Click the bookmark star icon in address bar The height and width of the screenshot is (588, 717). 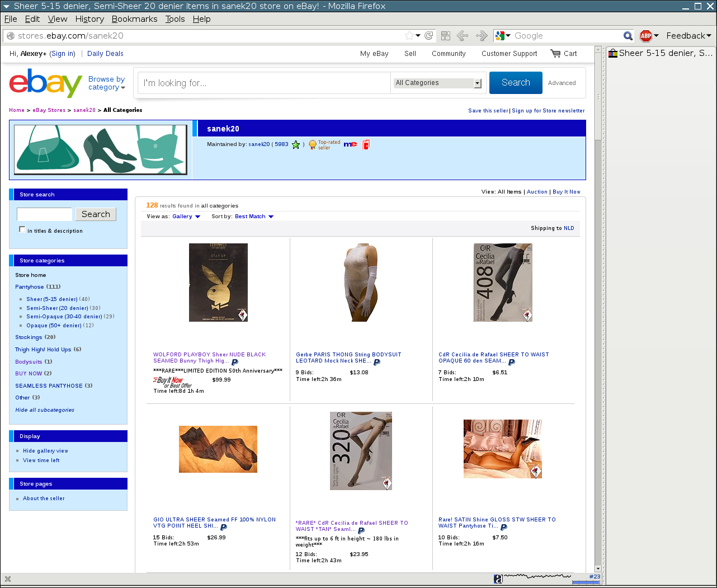(x=409, y=36)
